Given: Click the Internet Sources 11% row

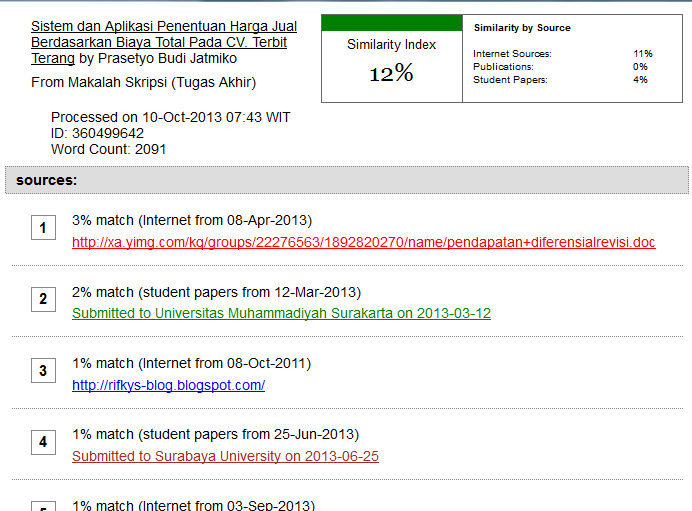Looking at the screenshot, I should point(562,54).
